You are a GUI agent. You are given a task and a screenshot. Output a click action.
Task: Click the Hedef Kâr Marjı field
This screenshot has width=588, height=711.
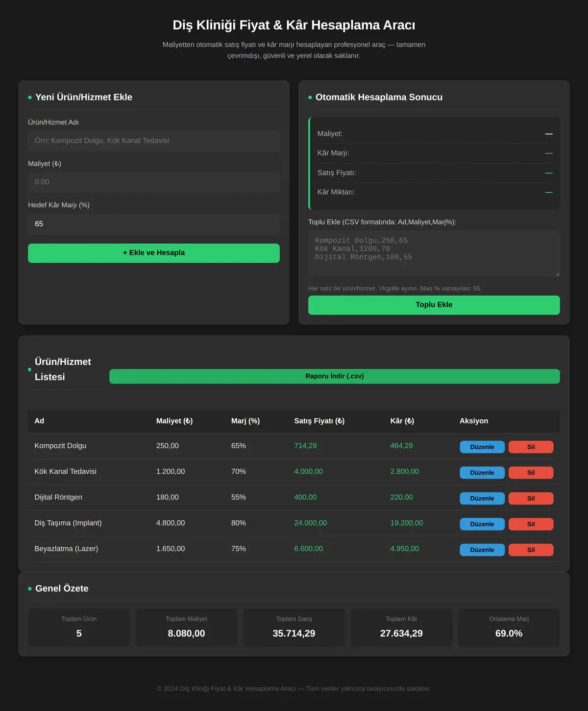coord(154,224)
